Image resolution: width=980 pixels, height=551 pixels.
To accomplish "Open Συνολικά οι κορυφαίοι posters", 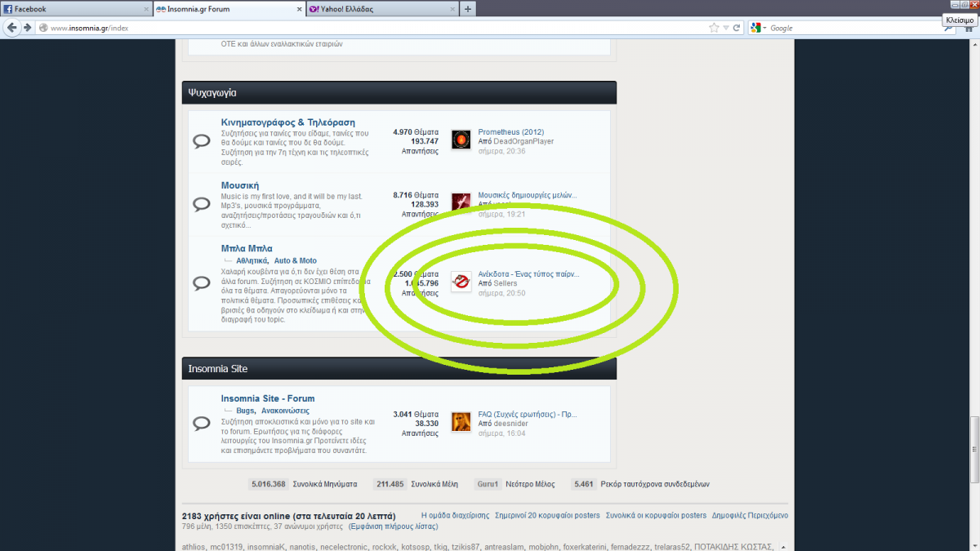I will (656, 515).
